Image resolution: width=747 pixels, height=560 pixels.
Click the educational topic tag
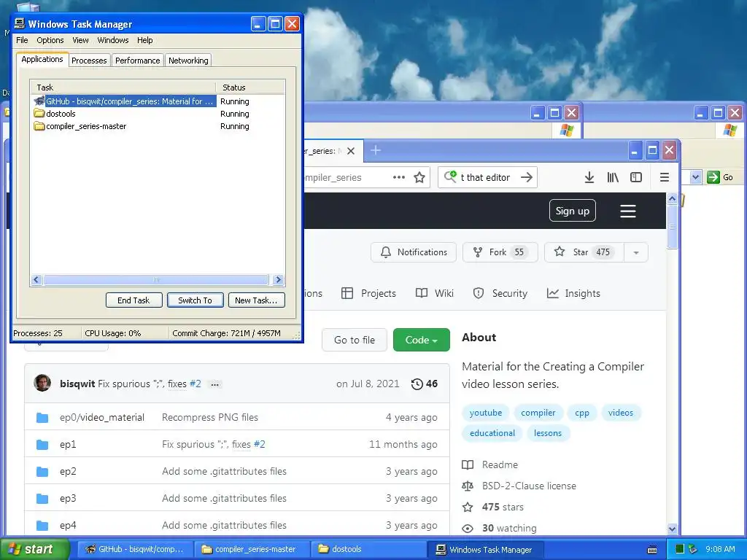tap(492, 433)
